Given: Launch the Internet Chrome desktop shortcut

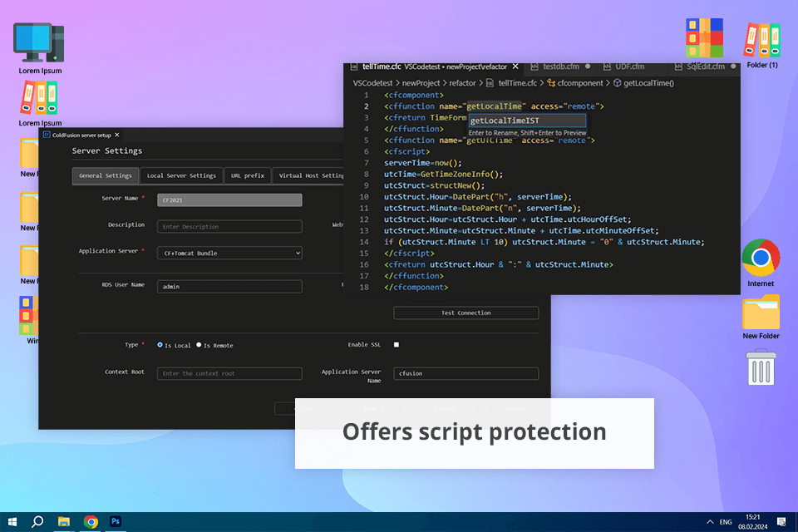Looking at the screenshot, I should click(761, 258).
